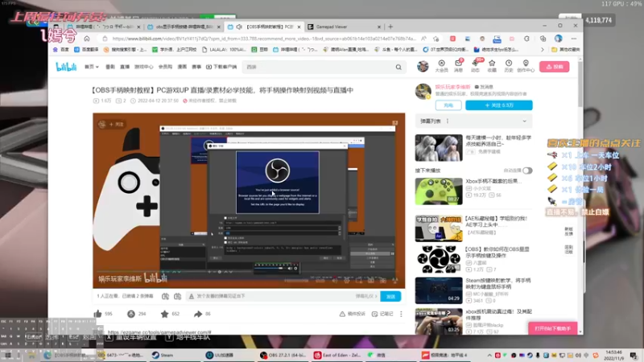
Task: Open UU加速器 from the taskbar
Action: tap(219, 355)
